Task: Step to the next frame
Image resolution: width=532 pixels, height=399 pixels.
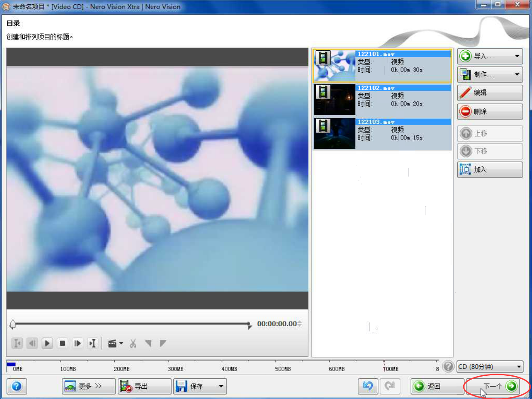Action: point(77,344)
